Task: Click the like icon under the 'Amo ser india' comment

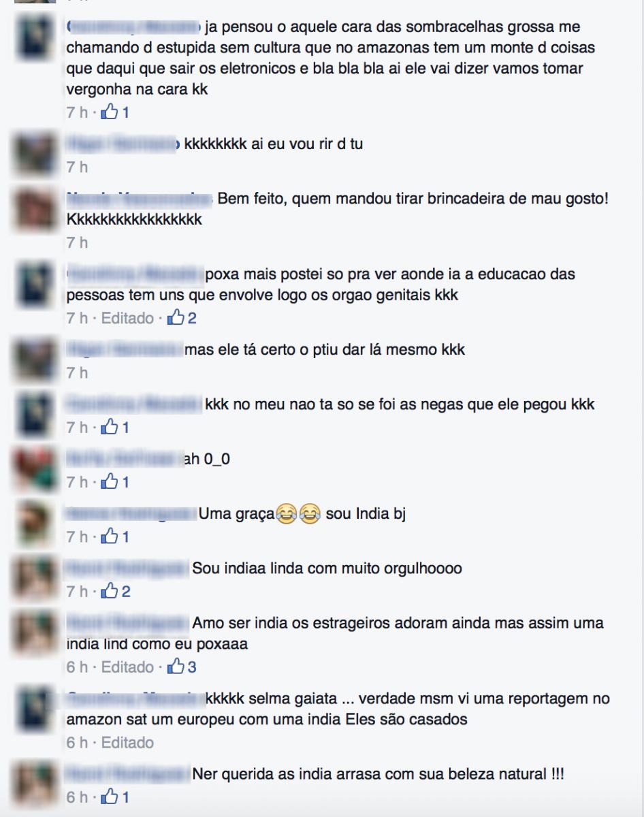Action: (x=176, y=667)
